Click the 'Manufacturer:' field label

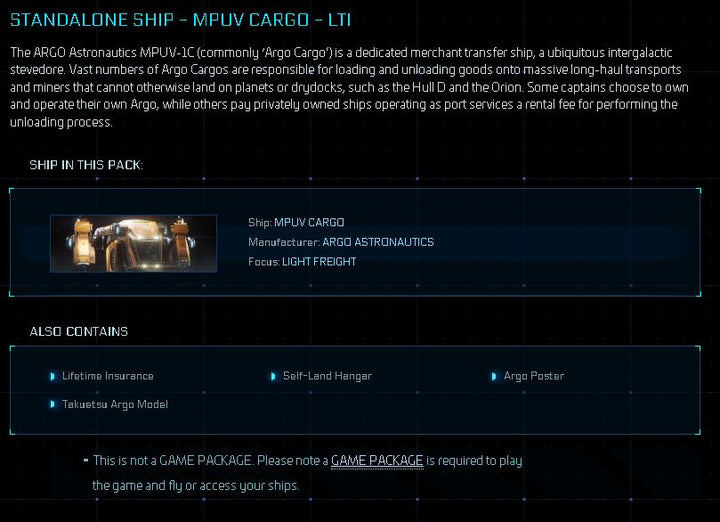pos(283,242)
